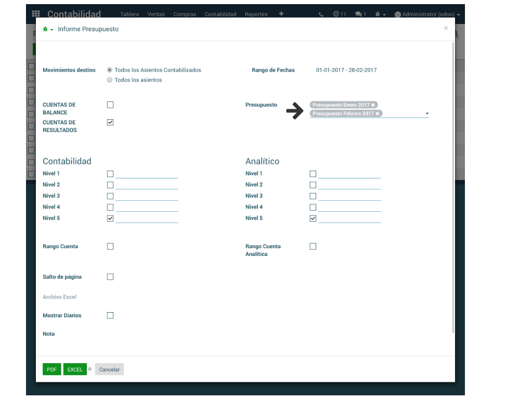Remove the Presupuesto Febrero 2017 tag

(378, 113)
